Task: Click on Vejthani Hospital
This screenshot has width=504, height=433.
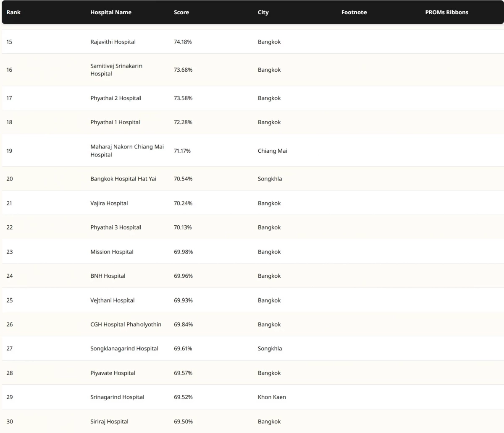Action: [x=113, y=300]
